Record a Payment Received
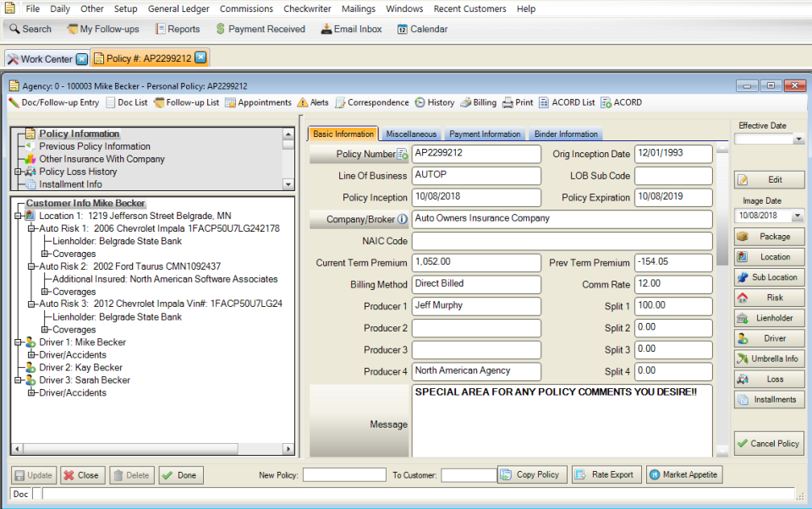 coord(260,28)
